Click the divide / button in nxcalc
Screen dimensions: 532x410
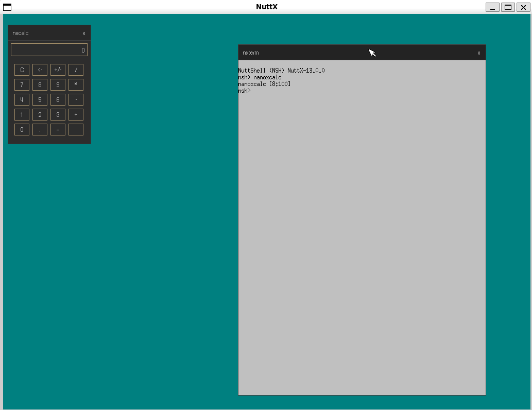[76, 70]
